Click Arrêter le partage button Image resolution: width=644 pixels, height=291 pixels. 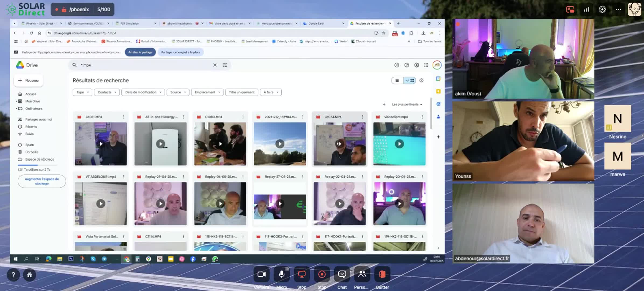coord(140,52)
